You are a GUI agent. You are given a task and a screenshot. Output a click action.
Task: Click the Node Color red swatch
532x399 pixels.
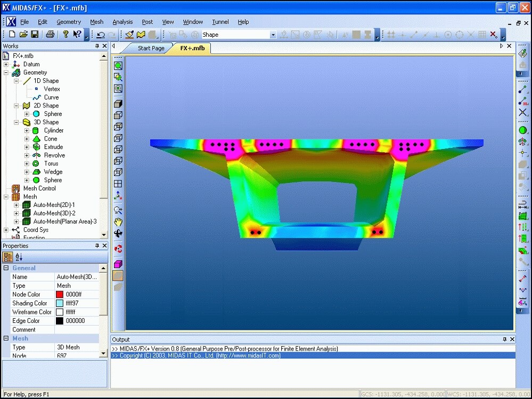60,295
